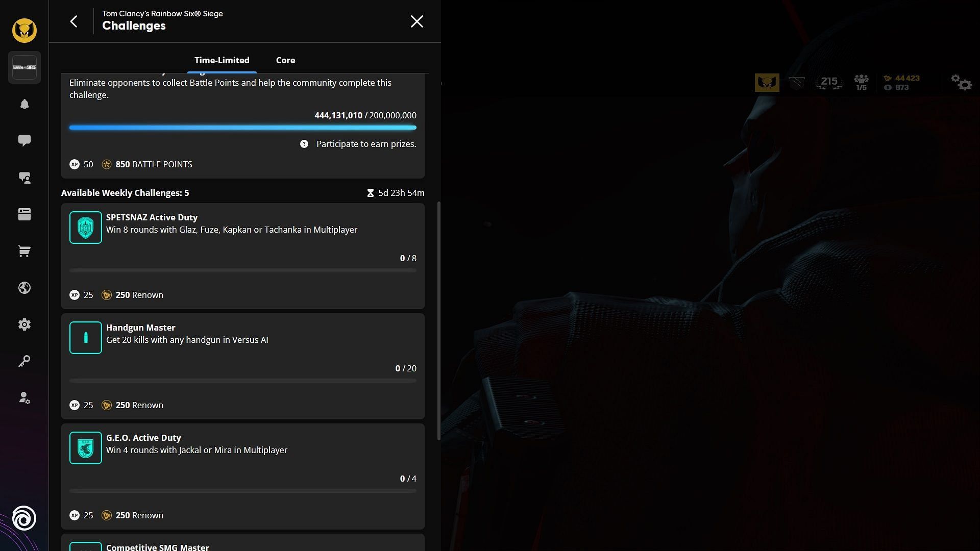Open the friends chat icon in sidebar
The height and width of the screenshot is (551, 980).
click(24, 178)
